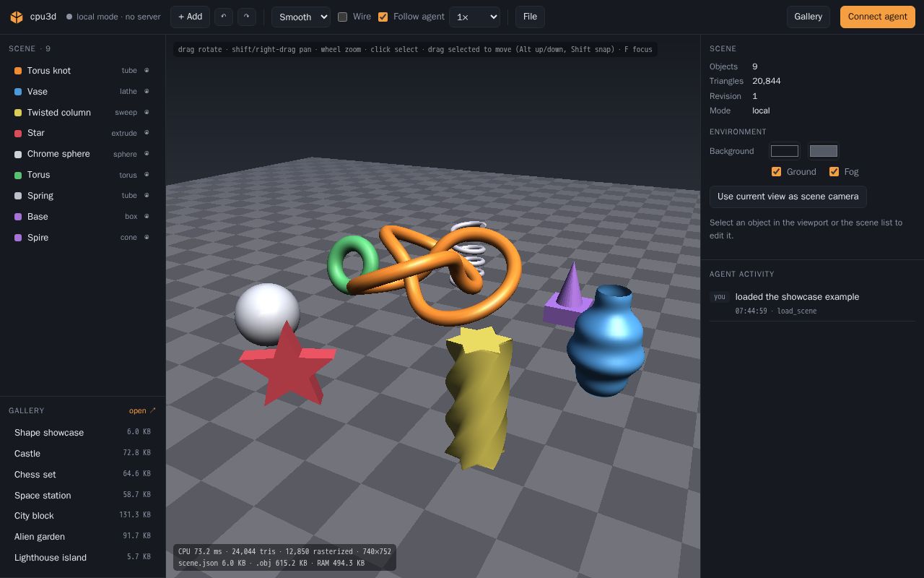Viewport: 924px width, 578px height.
Task: Select the loaded the showcase example entry
Action: 812,303
